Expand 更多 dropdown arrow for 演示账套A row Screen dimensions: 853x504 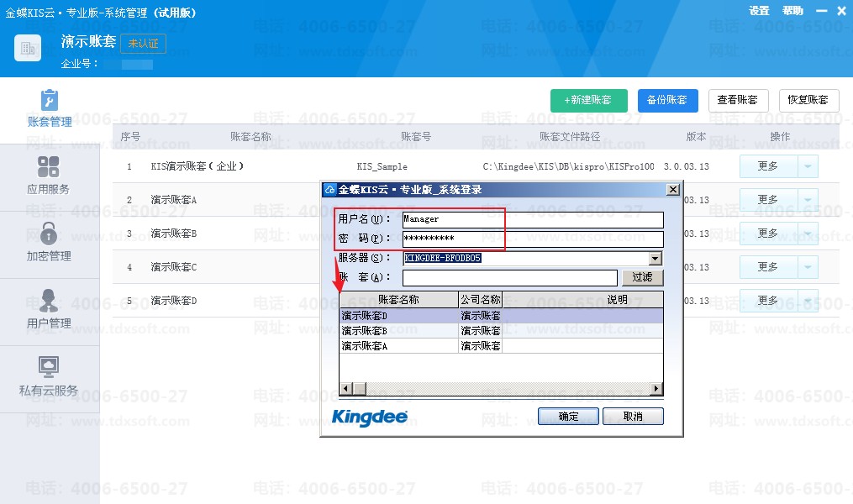tap(808, 200)
